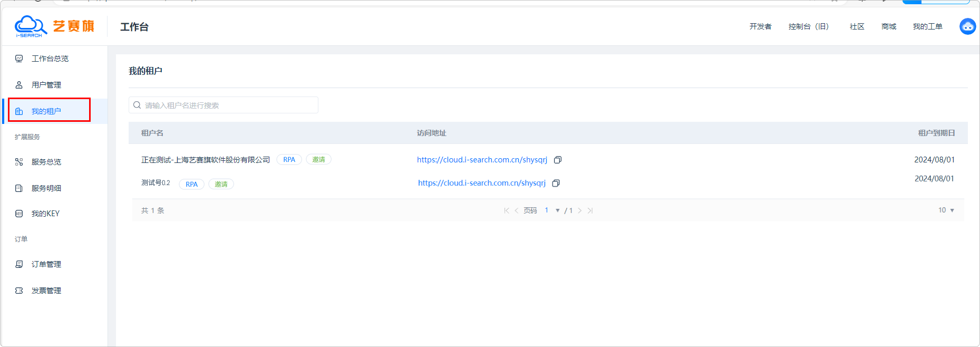Select 用户管理 from sidebar
This screenshot has height=347, width=980.
(46, 85)
